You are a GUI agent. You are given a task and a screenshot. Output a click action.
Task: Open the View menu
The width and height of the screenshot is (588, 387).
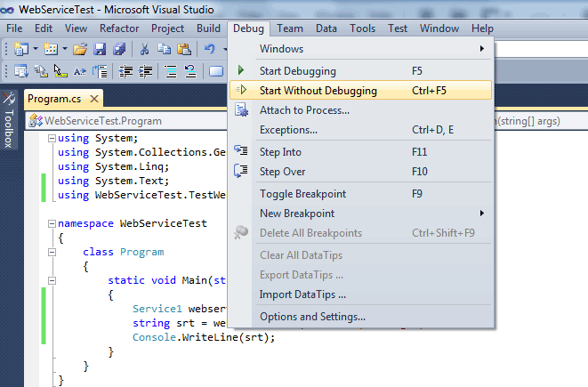pos(76,28)
